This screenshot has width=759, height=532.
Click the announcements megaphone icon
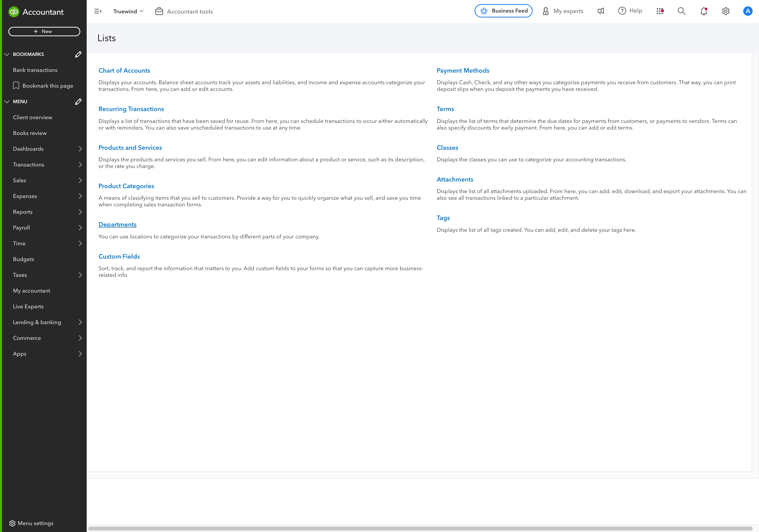click(x=601, y=11)
